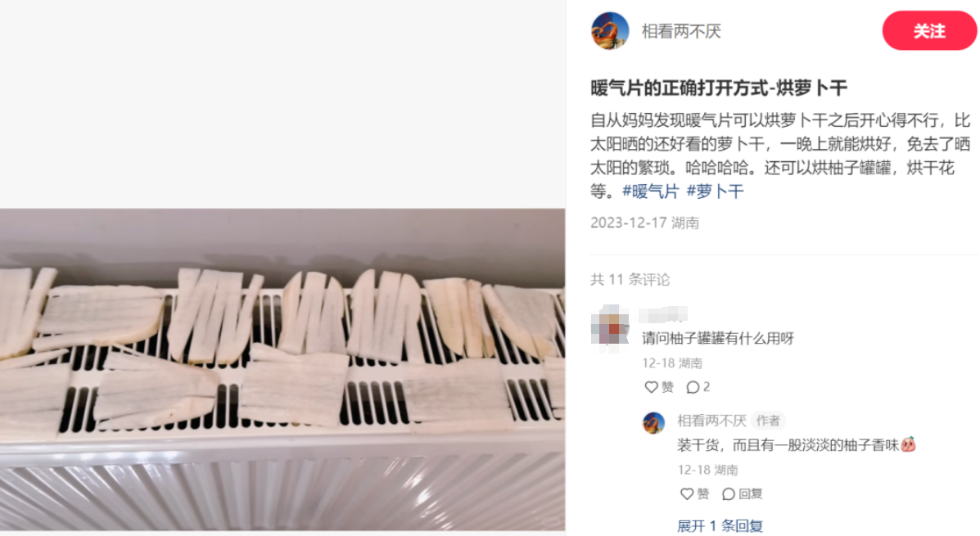
Task: Open author name 相看两不厌 in reply thread
Action: [x=712, y=421]
